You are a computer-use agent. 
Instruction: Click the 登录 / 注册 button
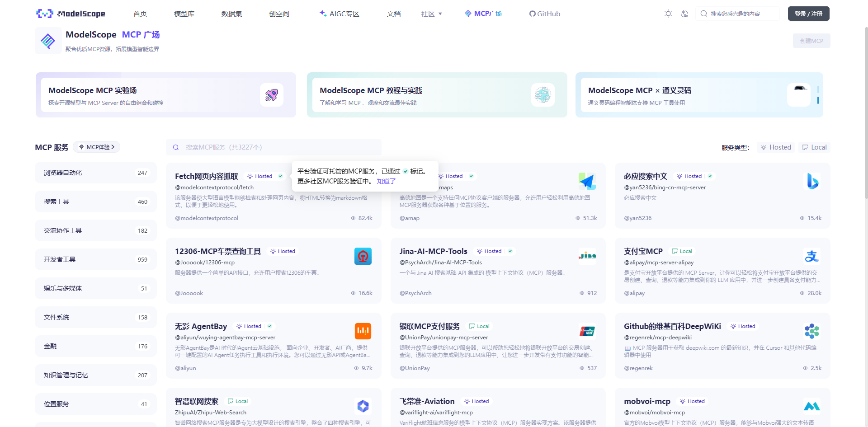point(809,14)
